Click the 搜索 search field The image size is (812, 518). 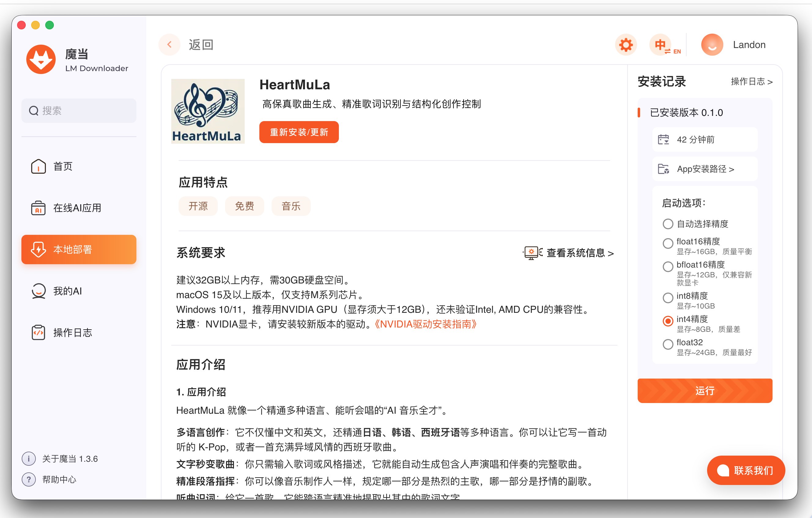[79, 111]
